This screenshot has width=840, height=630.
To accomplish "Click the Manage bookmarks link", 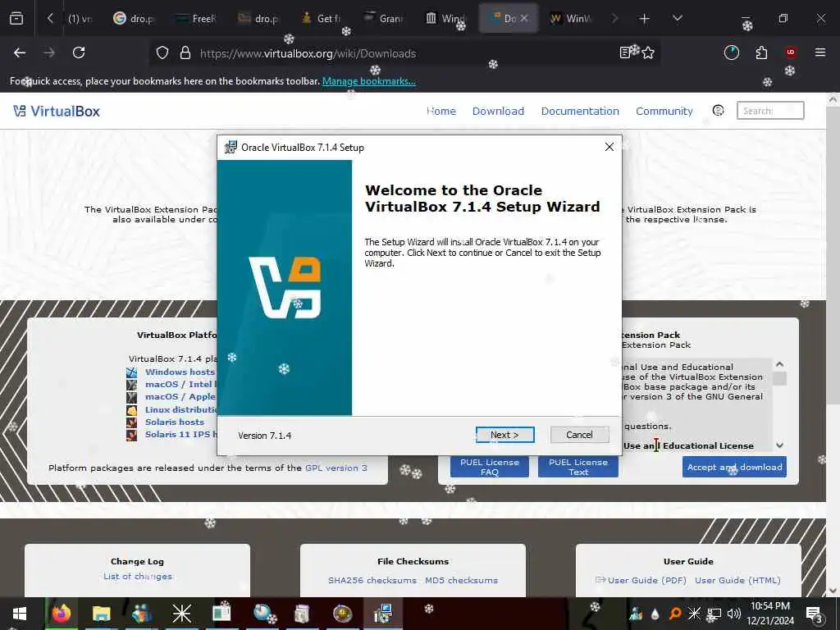I will [368, 81].
